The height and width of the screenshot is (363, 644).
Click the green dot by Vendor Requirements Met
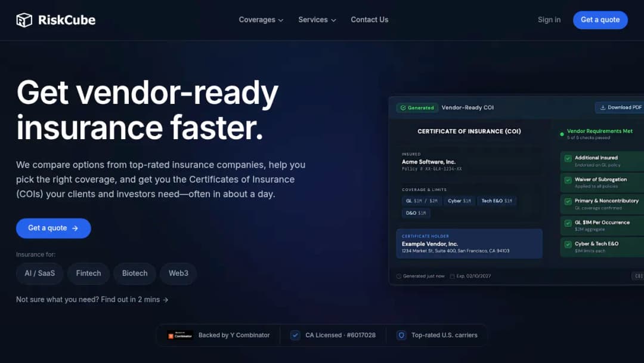click(562, 134)
